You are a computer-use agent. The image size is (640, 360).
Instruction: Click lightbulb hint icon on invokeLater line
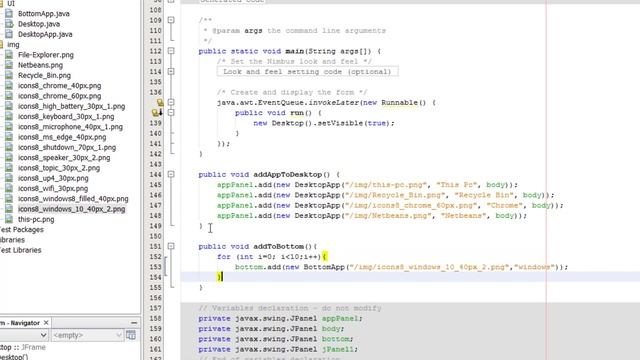click(160, 102)
